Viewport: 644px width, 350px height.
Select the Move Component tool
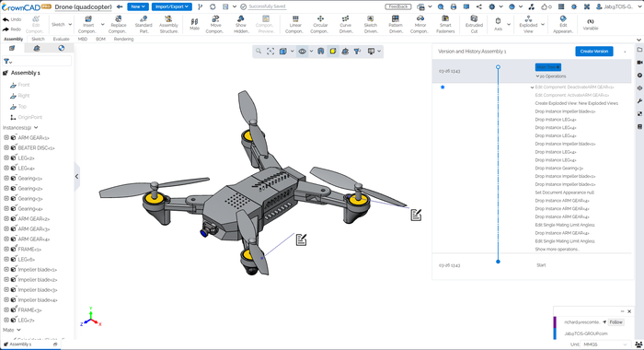pyautogui.click(x=215, y=25)
